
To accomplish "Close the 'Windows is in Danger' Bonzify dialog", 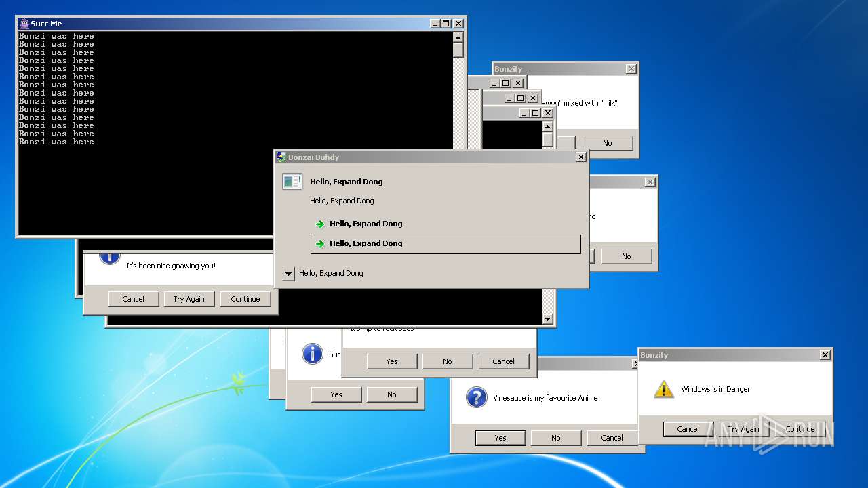I will 825,355.
